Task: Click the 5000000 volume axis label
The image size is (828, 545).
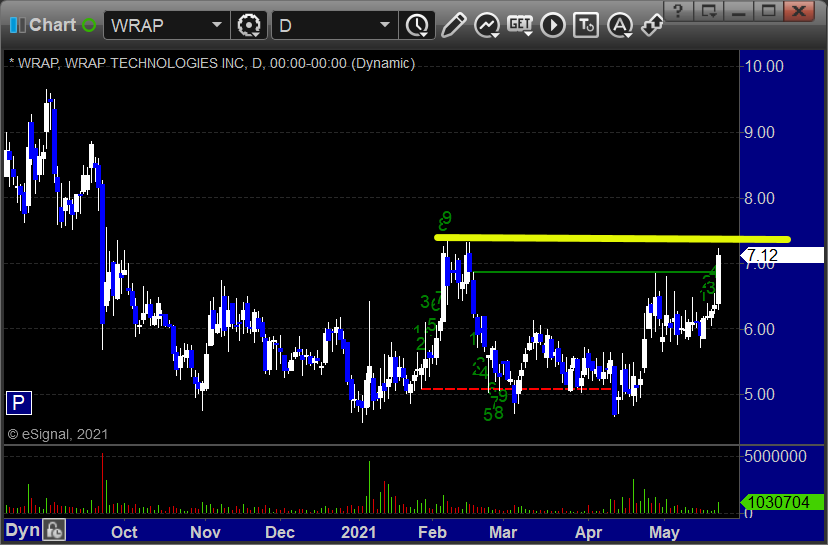Action: click(775, 456)
